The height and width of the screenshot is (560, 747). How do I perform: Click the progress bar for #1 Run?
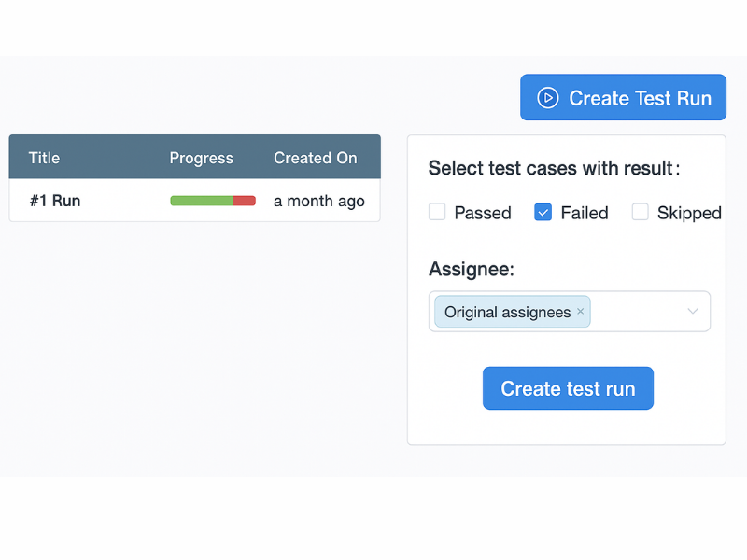click(x=213, y=200)
